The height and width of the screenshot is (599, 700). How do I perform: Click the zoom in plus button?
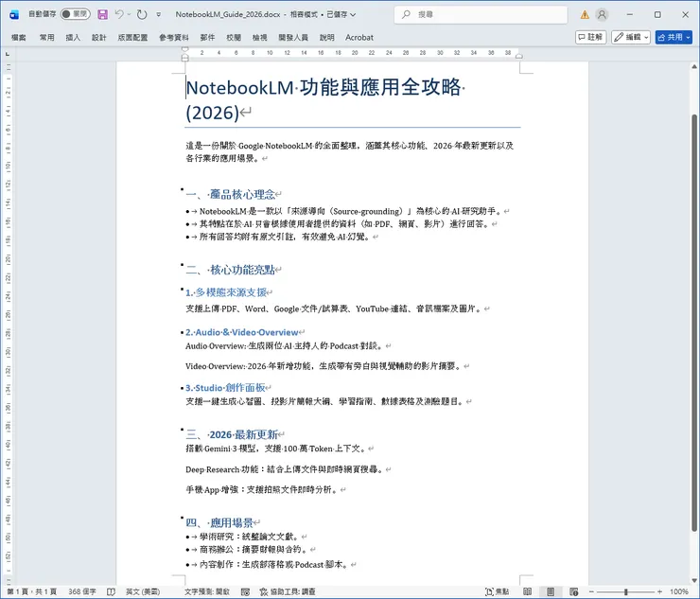(660, 591)
